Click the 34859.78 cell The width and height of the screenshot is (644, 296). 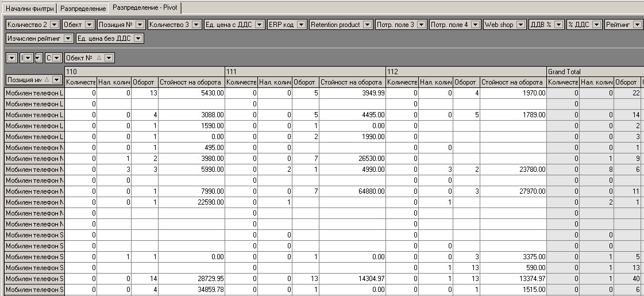[192, 290]
